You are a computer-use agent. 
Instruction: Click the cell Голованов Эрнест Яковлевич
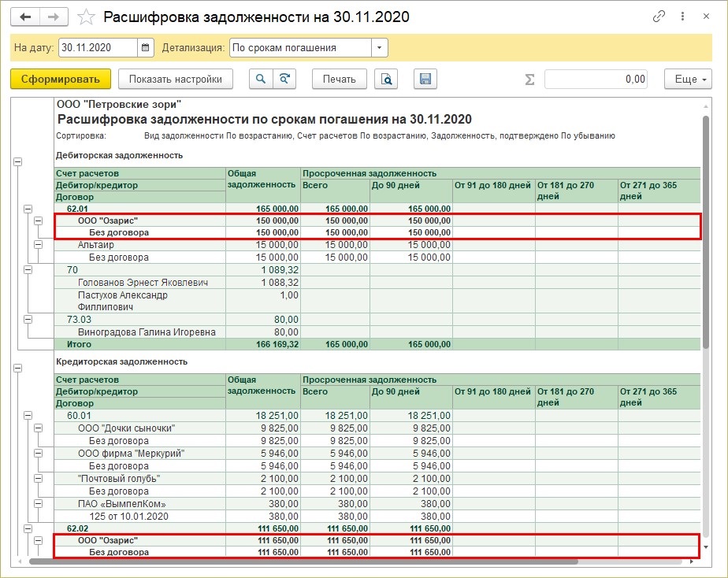click(139, 283)
